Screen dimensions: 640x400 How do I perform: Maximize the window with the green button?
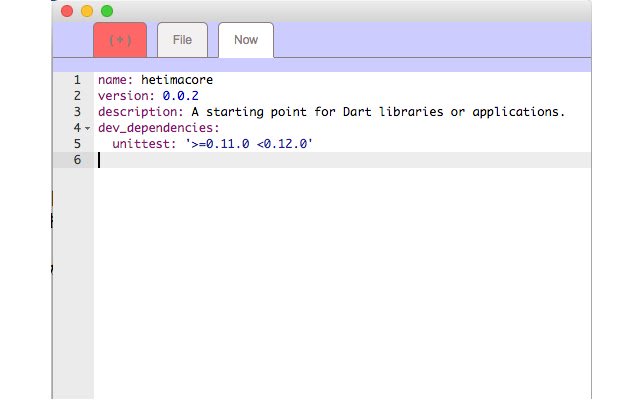pos(107,11)
